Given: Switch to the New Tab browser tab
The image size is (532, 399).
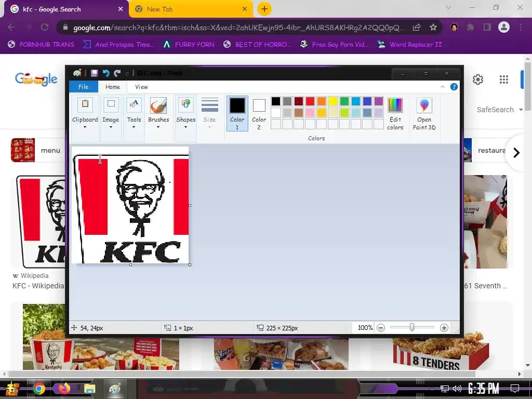Looking at the screenshot, I should (191, 9).
